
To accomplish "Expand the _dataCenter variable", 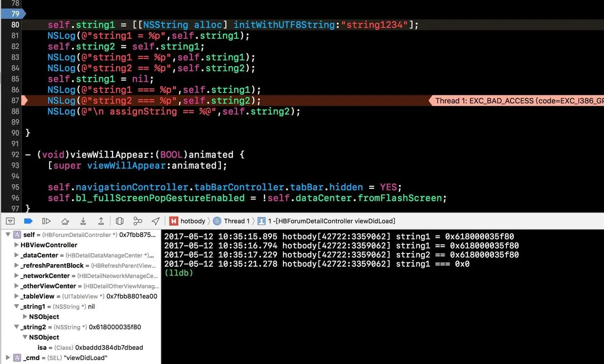I will 17,255.
